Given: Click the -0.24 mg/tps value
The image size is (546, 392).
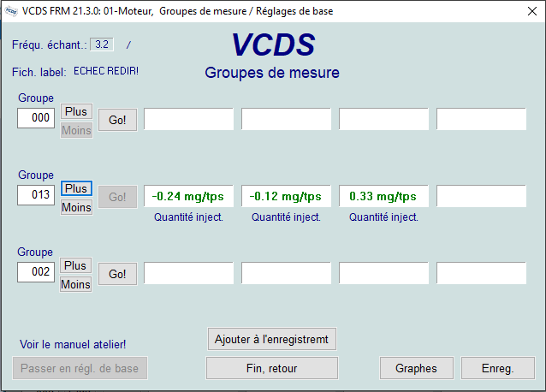Looking at the screenshot, I should (x=188, y=196).
